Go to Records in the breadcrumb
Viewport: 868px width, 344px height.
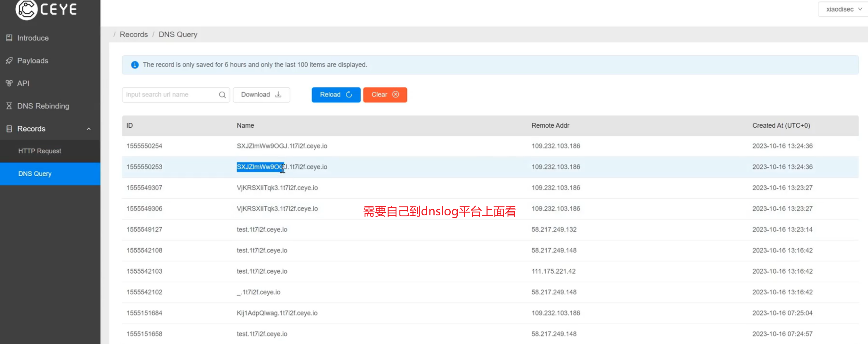(x=133, y=34)
